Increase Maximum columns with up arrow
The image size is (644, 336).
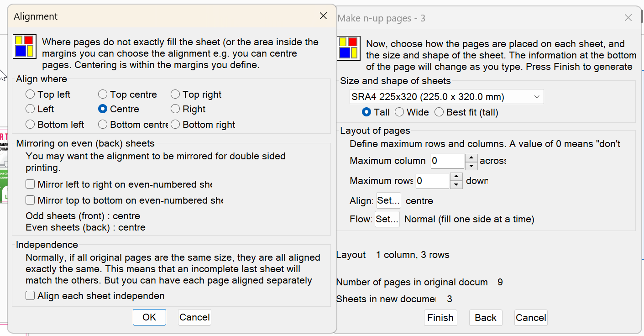click(x=471, y=157)
